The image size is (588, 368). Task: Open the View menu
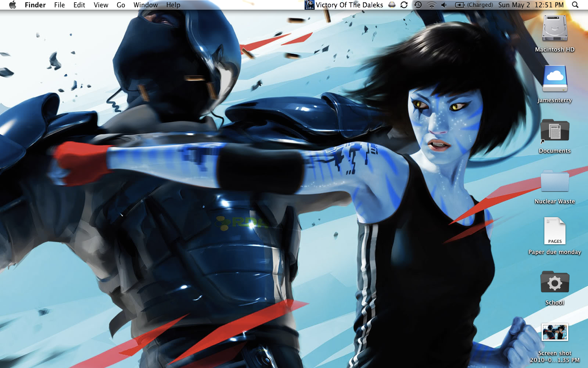(x=101, y=5)
